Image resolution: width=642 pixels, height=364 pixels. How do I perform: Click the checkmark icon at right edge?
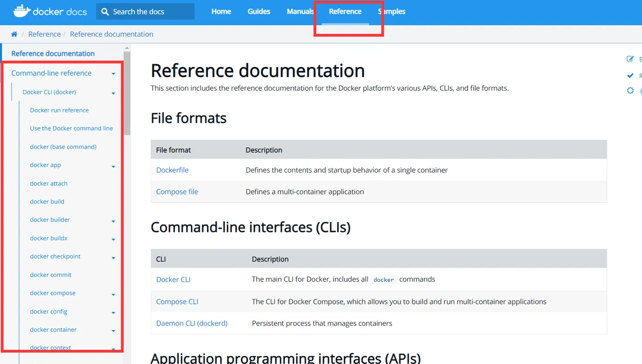point(630,76)
